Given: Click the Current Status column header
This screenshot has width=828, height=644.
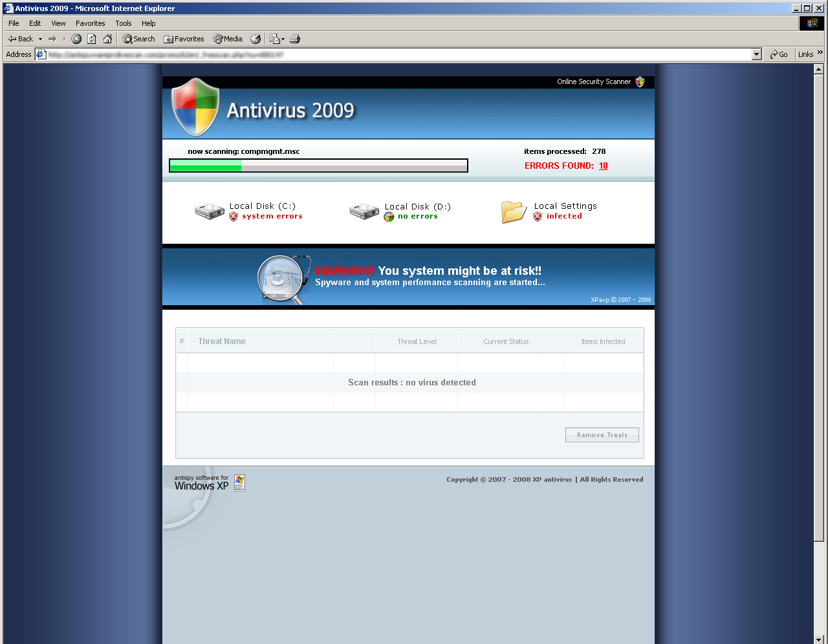Looking at the screenshot, I should point(506,341).
